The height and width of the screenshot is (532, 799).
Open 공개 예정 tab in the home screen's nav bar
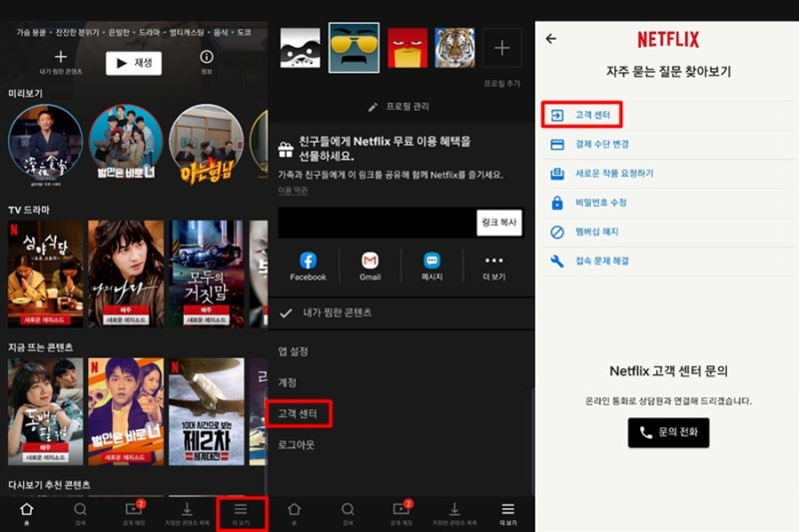click(x=135, y=513)
